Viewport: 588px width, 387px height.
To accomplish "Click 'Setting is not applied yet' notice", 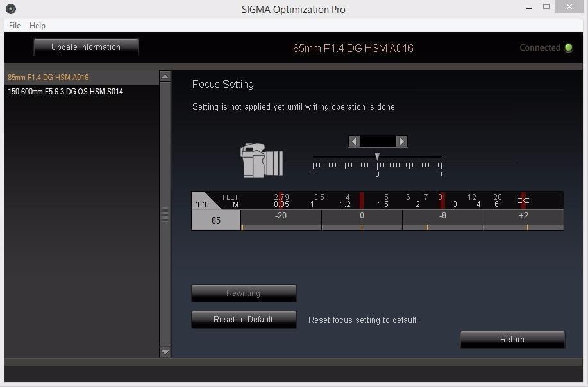I will pyautogui.click(x=293, y=107).
